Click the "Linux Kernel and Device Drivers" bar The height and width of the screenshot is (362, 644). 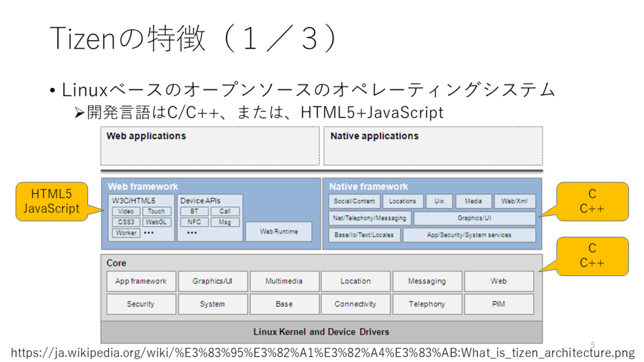[x=321, y=332]
